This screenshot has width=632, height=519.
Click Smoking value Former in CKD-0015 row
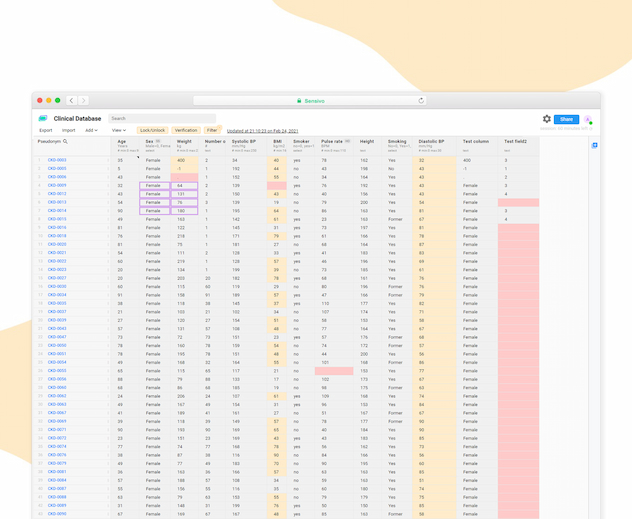pos(395,219)
